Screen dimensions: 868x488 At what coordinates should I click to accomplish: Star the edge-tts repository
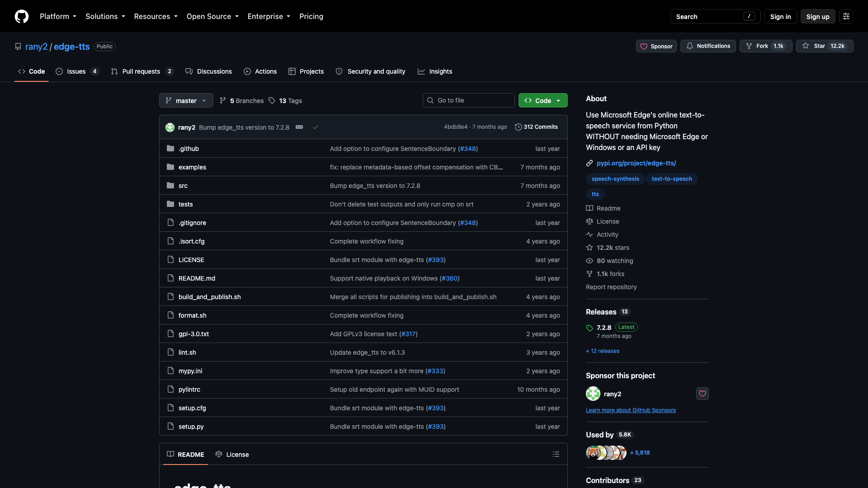(825, 46)
